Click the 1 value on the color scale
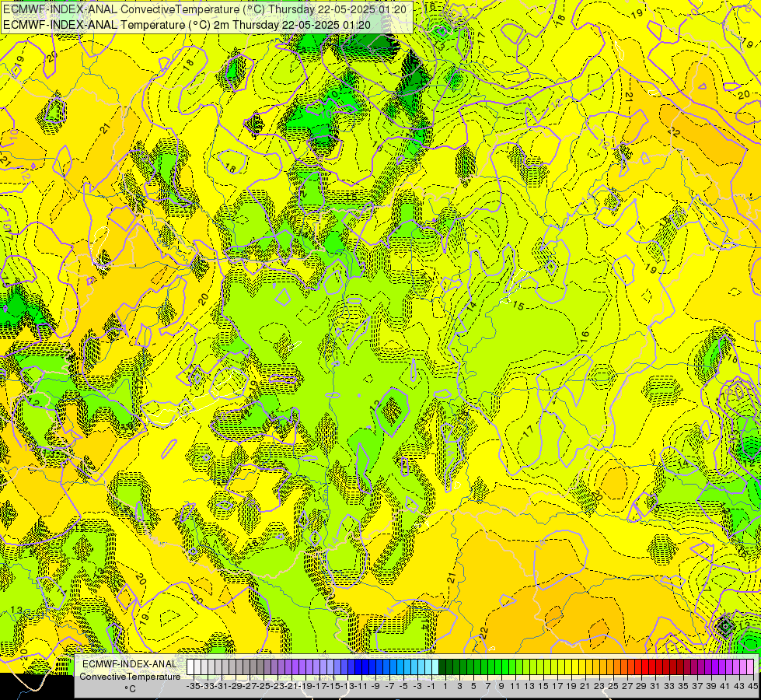Screen dimensions: 761x700 [x=445, y=686]
